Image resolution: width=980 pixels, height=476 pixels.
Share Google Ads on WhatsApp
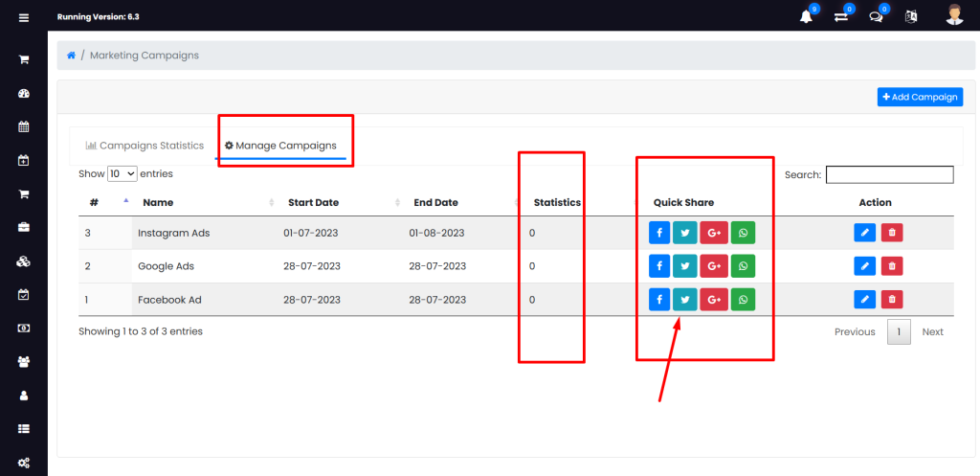(x=743, y=266)
